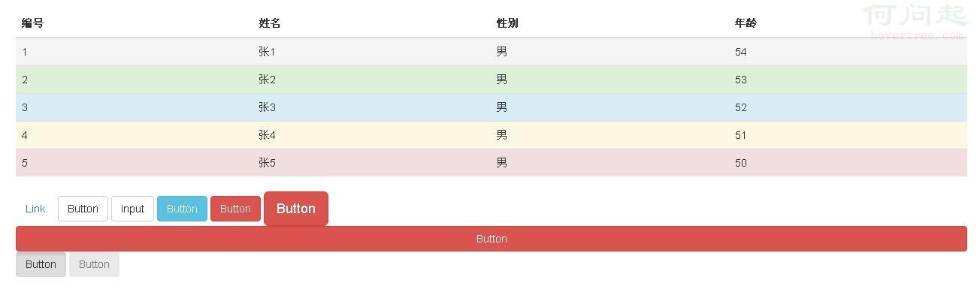Select the row for 张1
The height and width of the screenshot is (295, 980).
[x=492, y=52]
